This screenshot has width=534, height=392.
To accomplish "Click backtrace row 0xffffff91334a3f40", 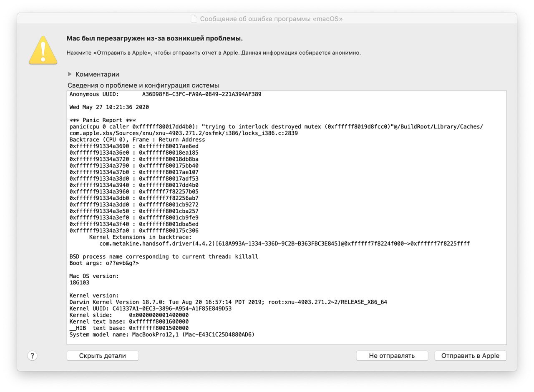I will tap(134, 224).
